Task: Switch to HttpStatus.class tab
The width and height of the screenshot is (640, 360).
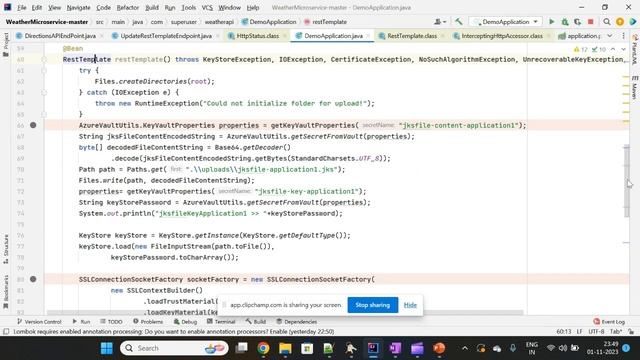Action: (x=258, y=36)
